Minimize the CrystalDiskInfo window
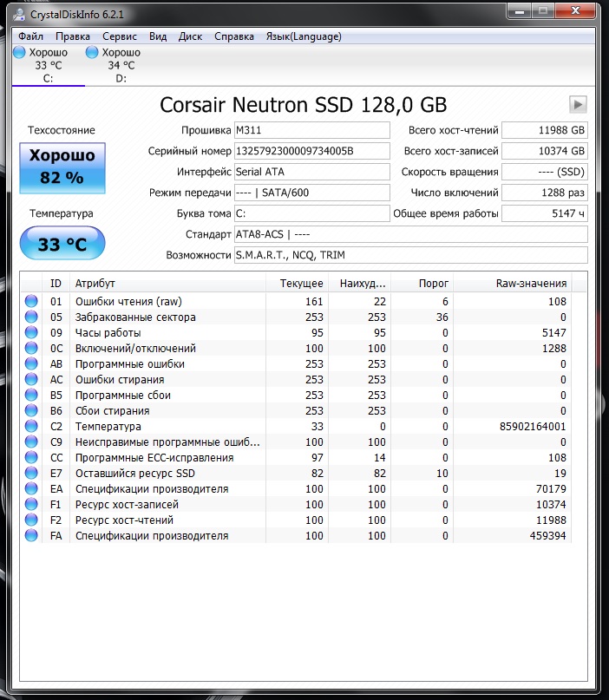Screen dimensions: 609x700 [x=520, y=11]
